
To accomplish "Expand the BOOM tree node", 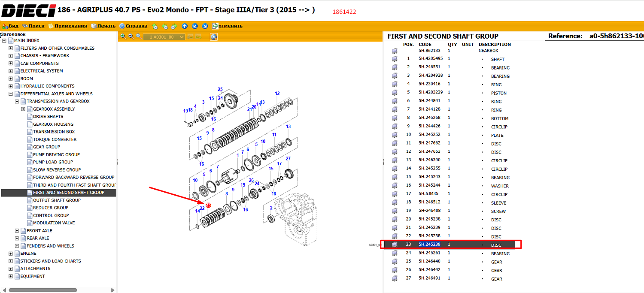I will pos(11,79).
